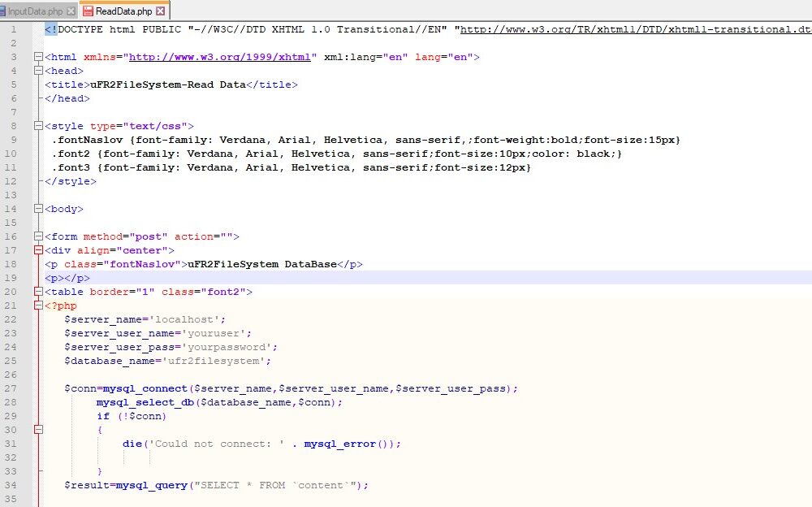Click the empty p tags on line 19
Image resolution: width=812 pixels, height=507 pixels.
point(67,279)
